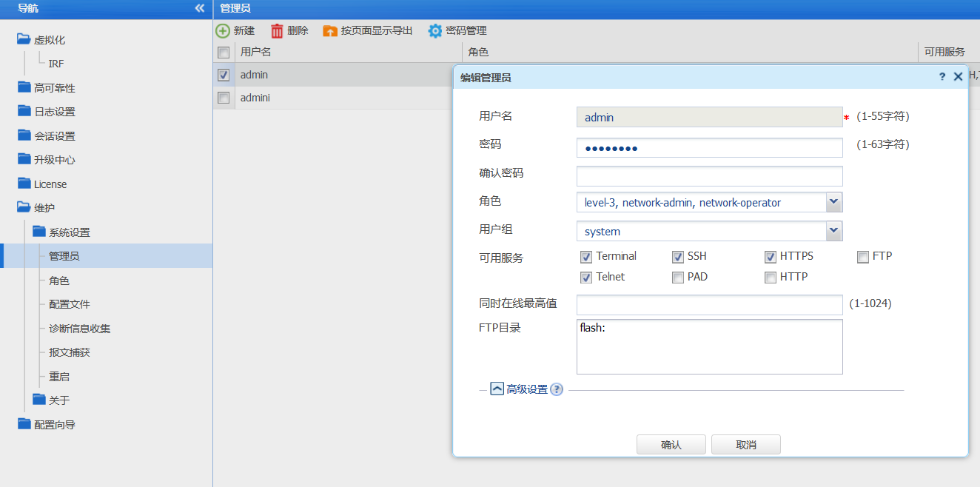Open the 管理员 navigation item
This screenshot has height=487, width=980.
pyautogui.click(x=64, y=256)
